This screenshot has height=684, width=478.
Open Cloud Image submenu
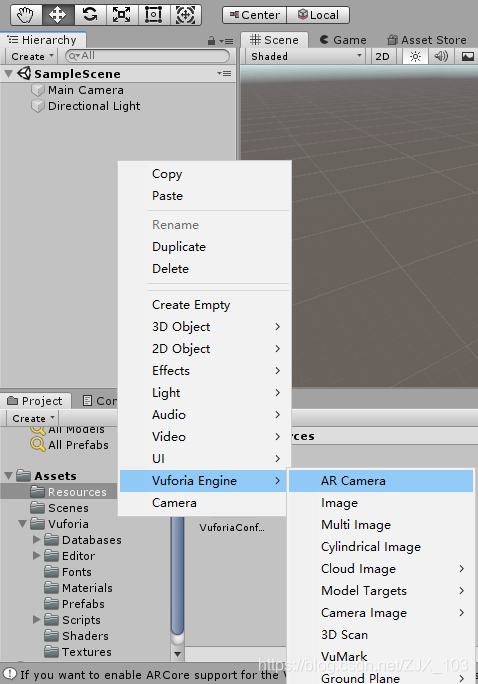381,568
